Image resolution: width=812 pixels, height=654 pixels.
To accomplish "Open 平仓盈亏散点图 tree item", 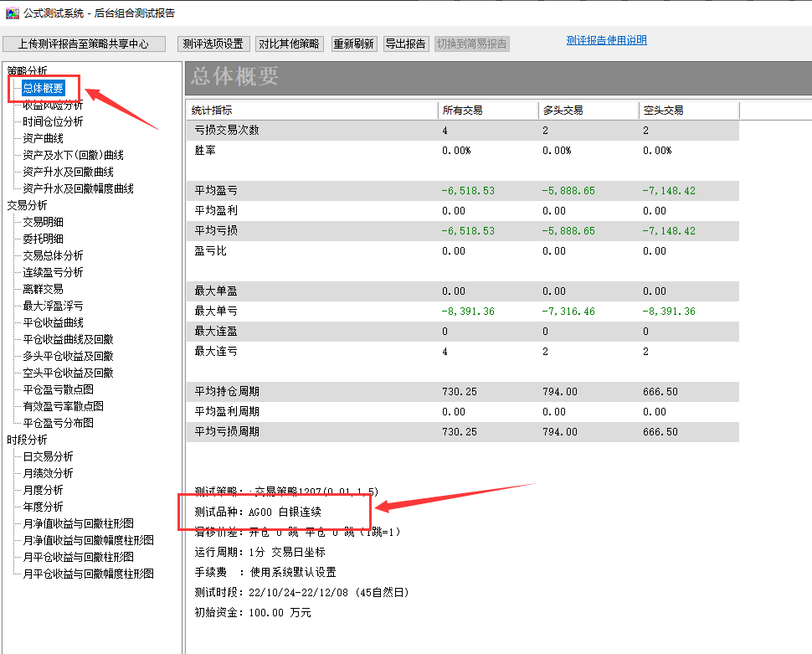I will click(58, 389).
